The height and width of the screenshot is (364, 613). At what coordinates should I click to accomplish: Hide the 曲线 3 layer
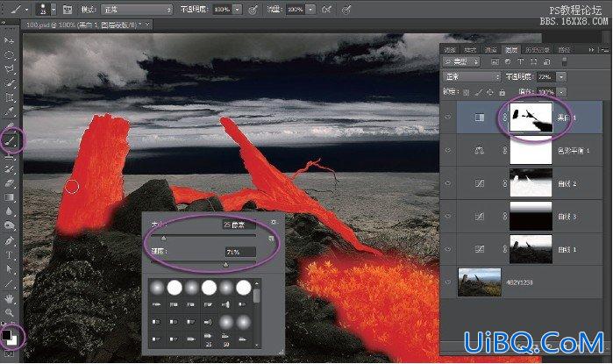point(448,216)
